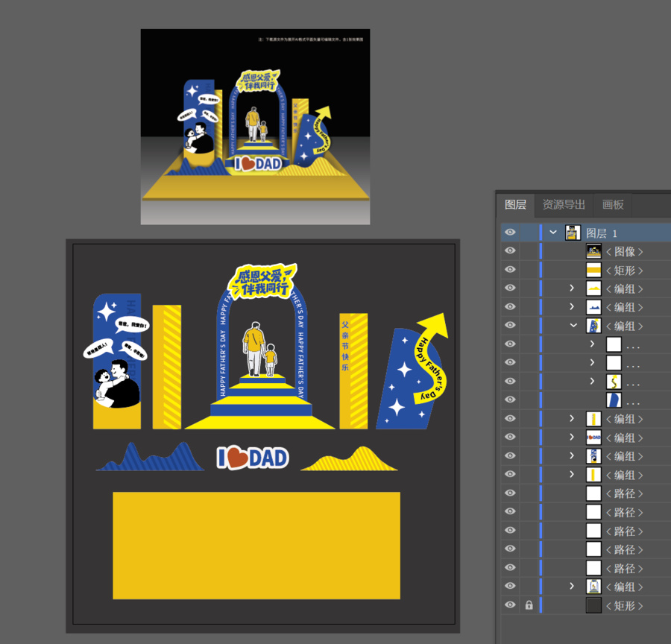The image size is (671, 644).
Task: Expand the arch 编组 near the bottom
Action: [x=572, y=586]
